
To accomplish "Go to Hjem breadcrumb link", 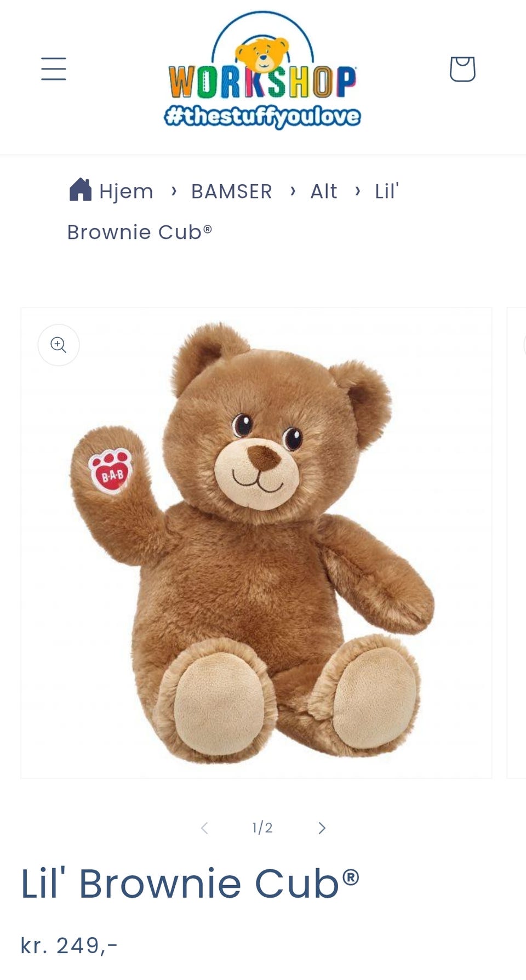I will pos(126,191).
